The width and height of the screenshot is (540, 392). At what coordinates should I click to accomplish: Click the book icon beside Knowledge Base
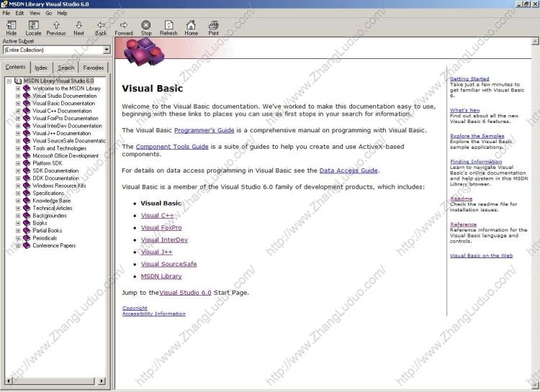(x=27, y=201)
